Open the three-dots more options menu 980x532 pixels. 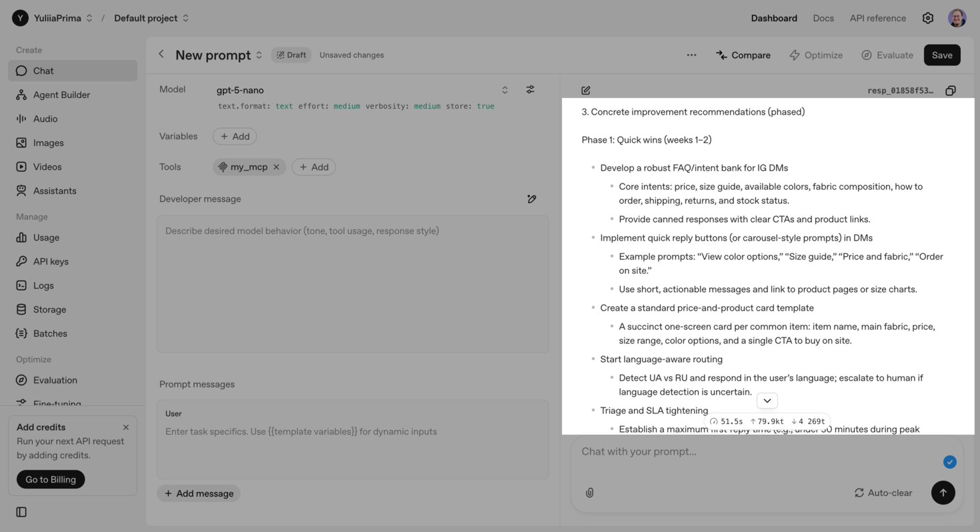pyautogui.click(x=691, y=55)
